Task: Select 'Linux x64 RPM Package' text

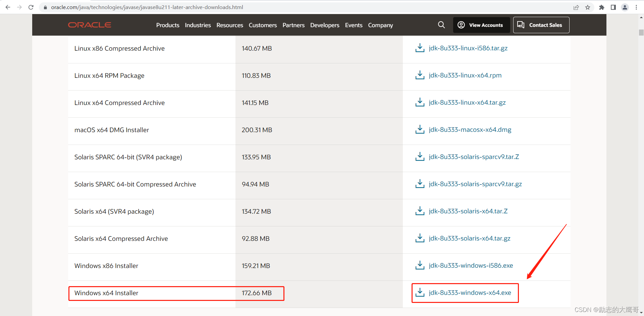Action: (109, 75)
